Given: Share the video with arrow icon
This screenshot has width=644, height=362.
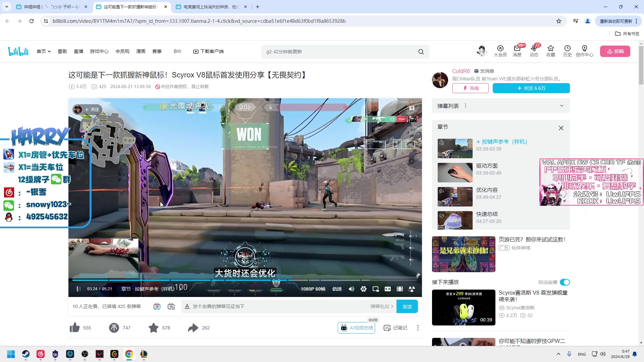Looking at the screenshot, I should (193, 327).
